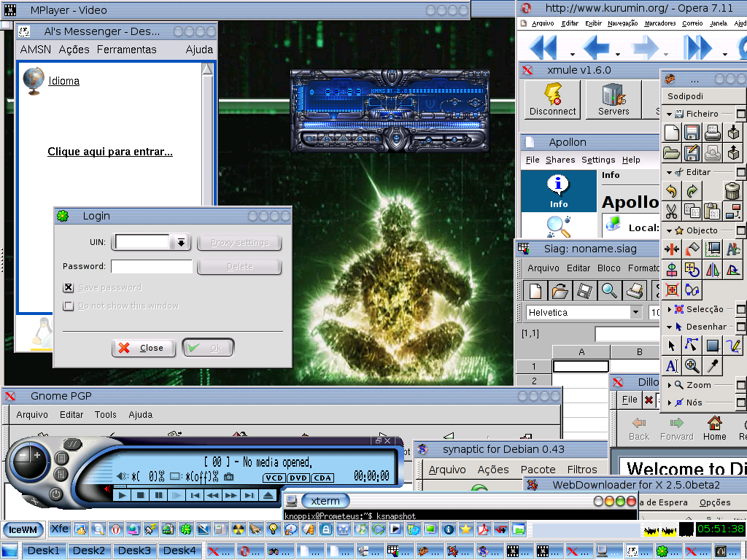The width and height of the screenshot is (747, 560).
Task: Toggle the square box beside Editar
Action: [741, 172]
